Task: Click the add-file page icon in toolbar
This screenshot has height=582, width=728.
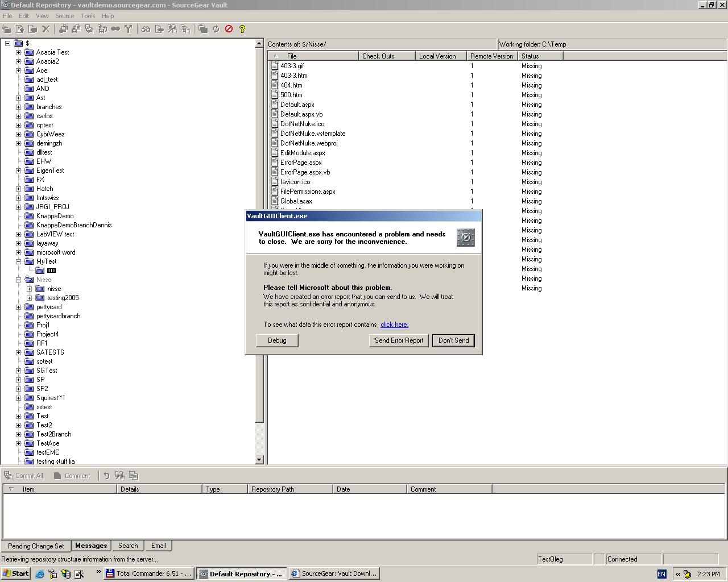Action: coord(20,29)
